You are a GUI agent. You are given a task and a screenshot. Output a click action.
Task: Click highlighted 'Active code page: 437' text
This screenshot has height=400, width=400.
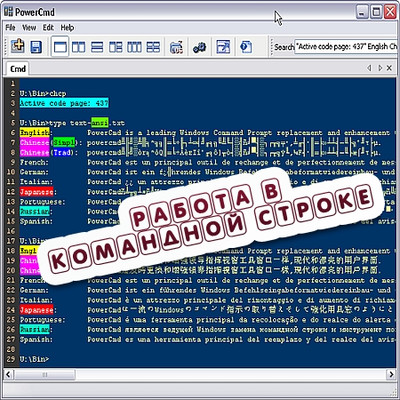(64, 103)
